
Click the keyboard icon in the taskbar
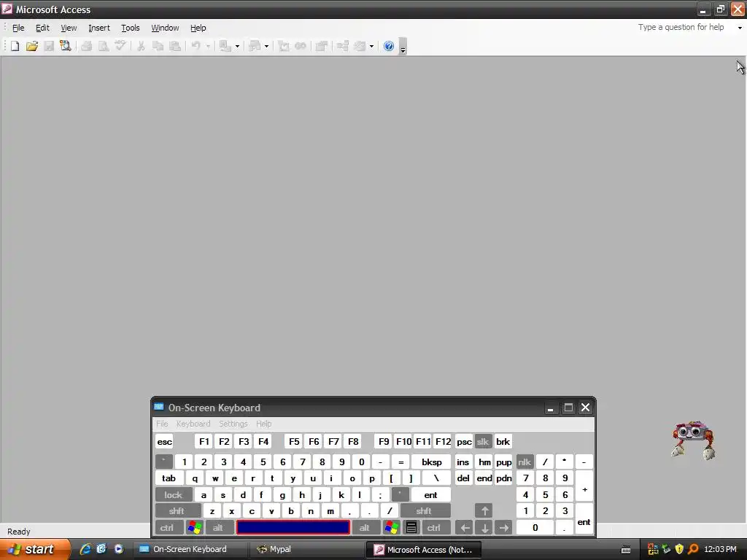pos(626,550)
